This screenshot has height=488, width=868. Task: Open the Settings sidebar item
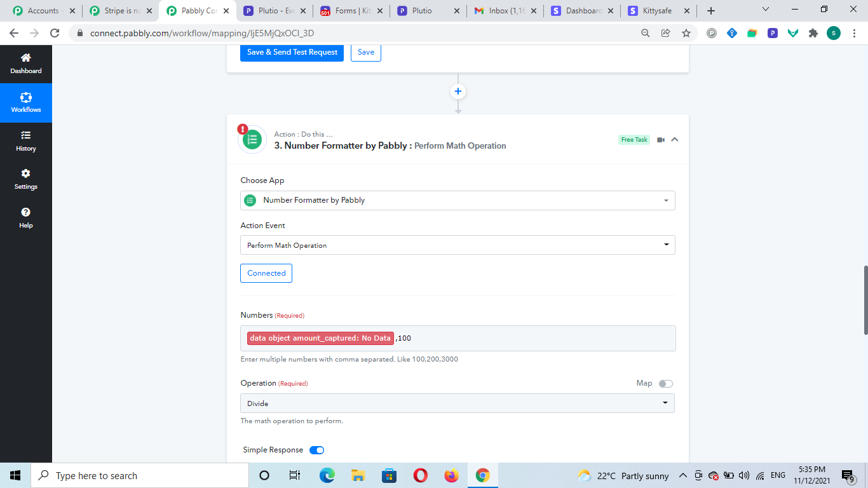point(26,179)
